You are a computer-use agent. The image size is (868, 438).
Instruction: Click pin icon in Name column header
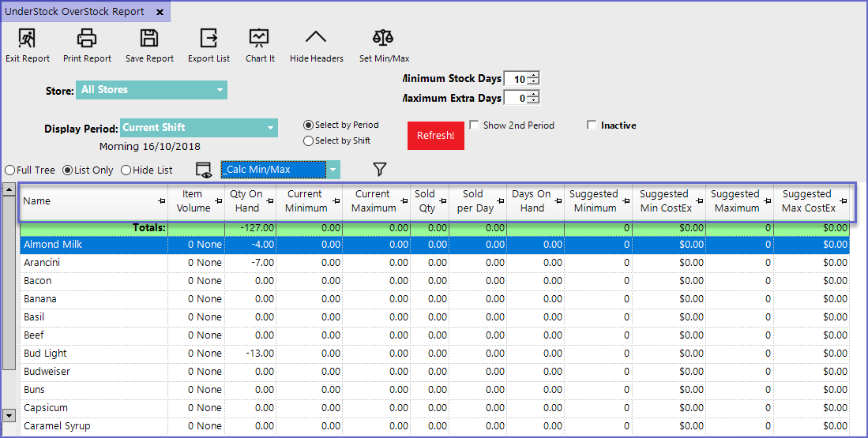[162, 200]
